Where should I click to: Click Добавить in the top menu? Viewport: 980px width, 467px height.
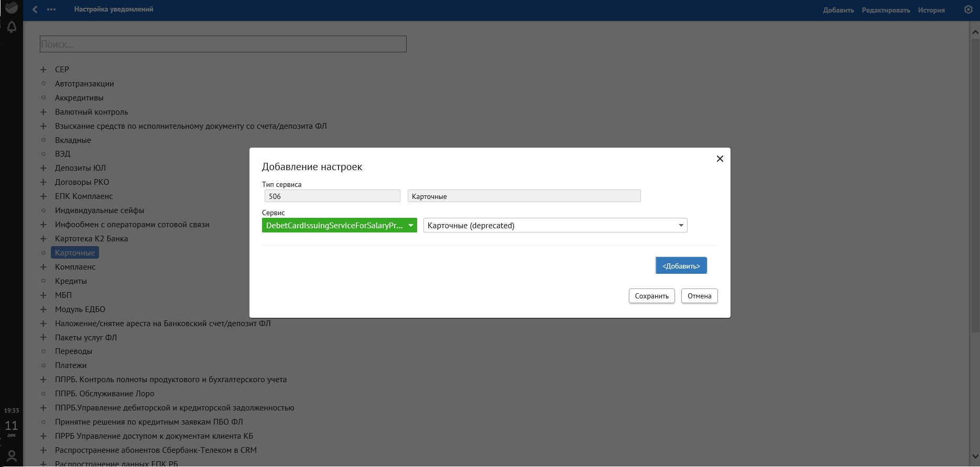coord(838,10)
